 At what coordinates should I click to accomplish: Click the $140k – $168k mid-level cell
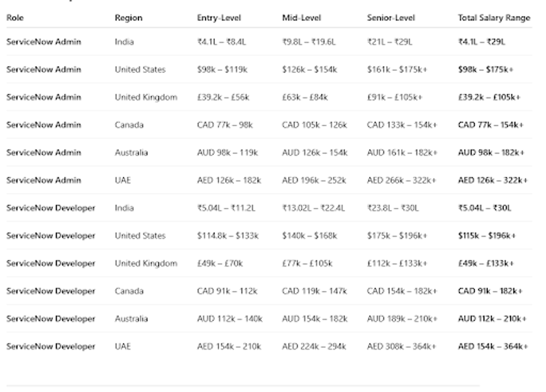pos(309,236)
